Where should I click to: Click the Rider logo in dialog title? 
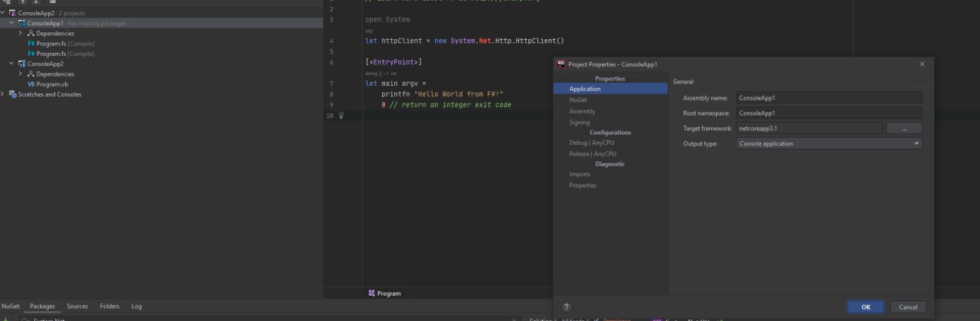561,64
